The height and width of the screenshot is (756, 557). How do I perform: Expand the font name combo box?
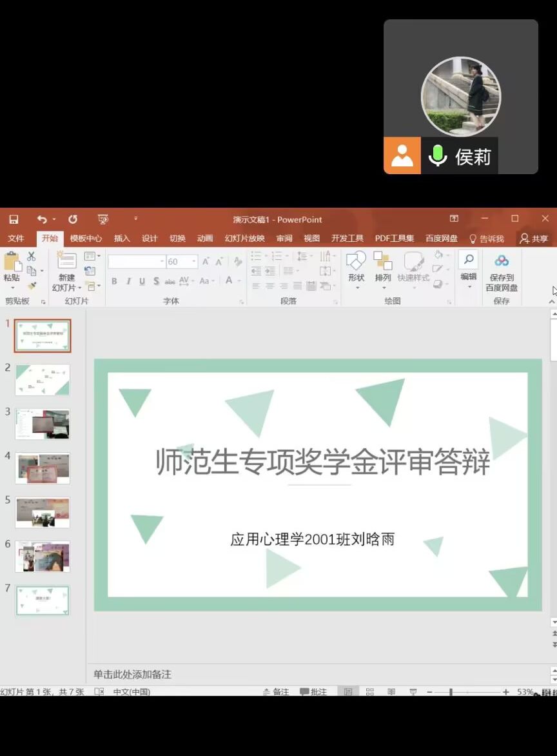pos(162,262)
